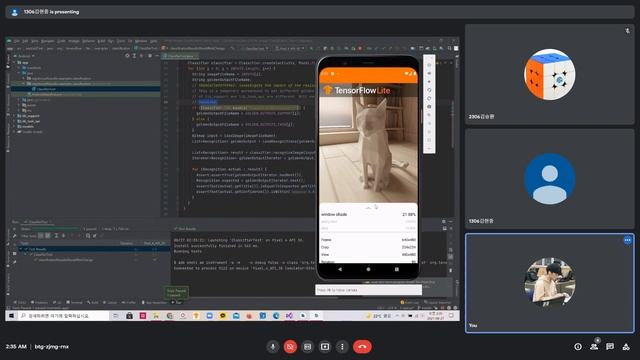The width and height of the screenshot is (640, 360).
Task: Open KakaoTalk from the taskbar
Action: click(x=223, y=316)
